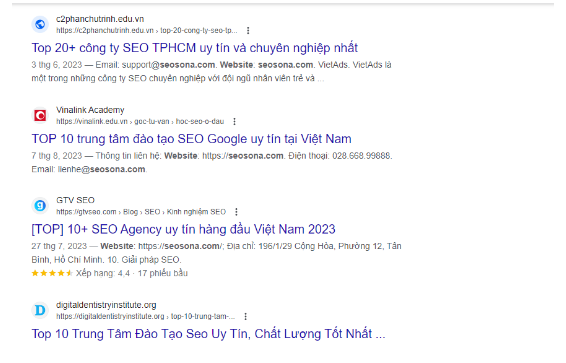The height and width of the screenshot is (363, 566).
Task: Click the c2phanchutrinh.edu.vn breadcrumb URL
Action: tap(147, 31)
